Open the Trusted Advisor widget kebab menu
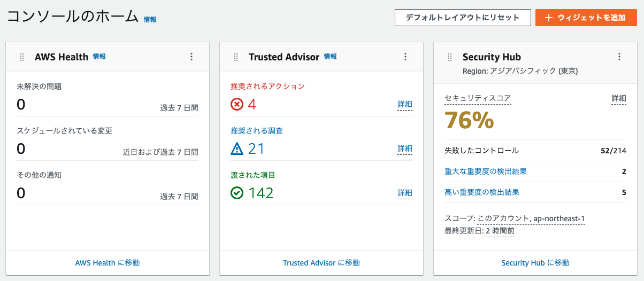644x281 pixels. click(405, 57)
